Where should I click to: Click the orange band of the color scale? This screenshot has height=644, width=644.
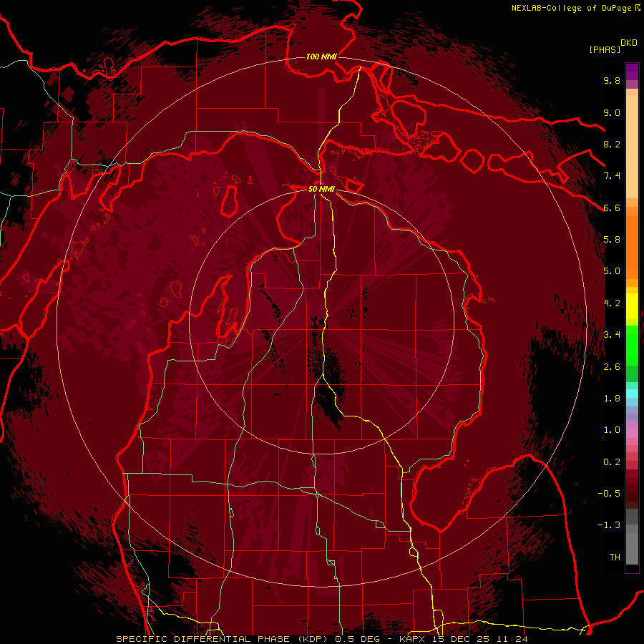tap(632, 246)
